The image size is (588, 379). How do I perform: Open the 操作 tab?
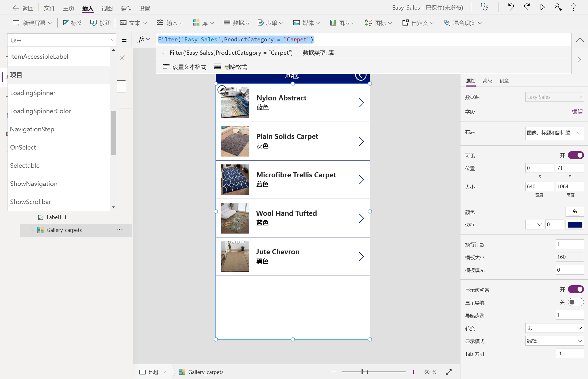(x=126, y=8)
